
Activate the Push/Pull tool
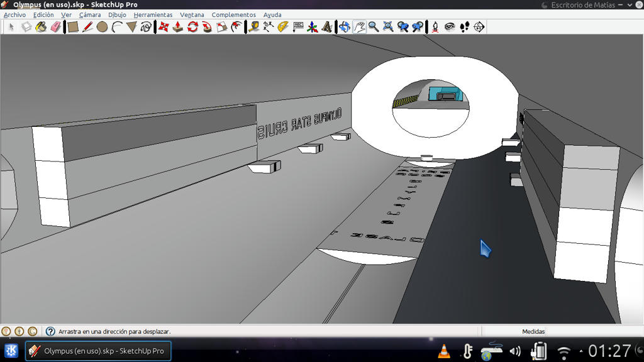pyautogui.click(x=178, y=27)
